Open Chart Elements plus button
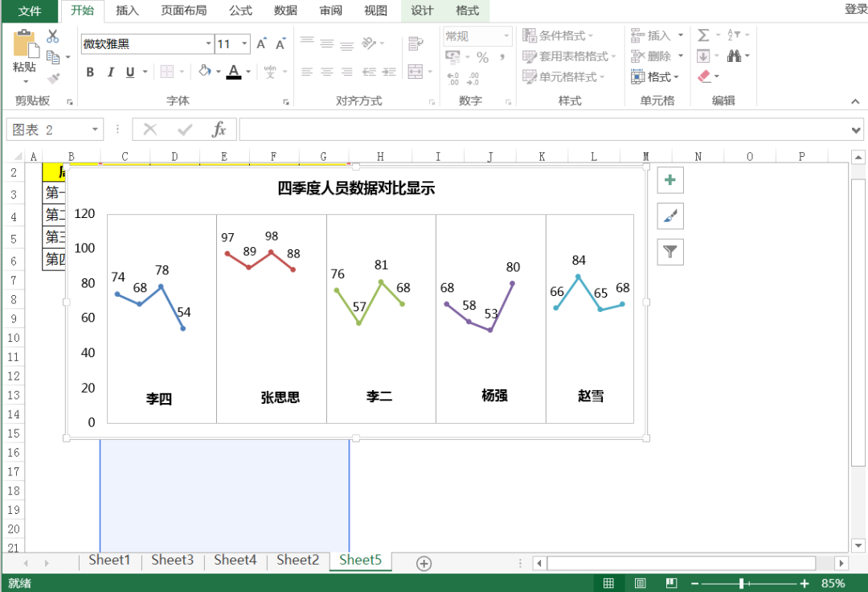The height and width of the screenshot is (592, 868). [669, 180]
